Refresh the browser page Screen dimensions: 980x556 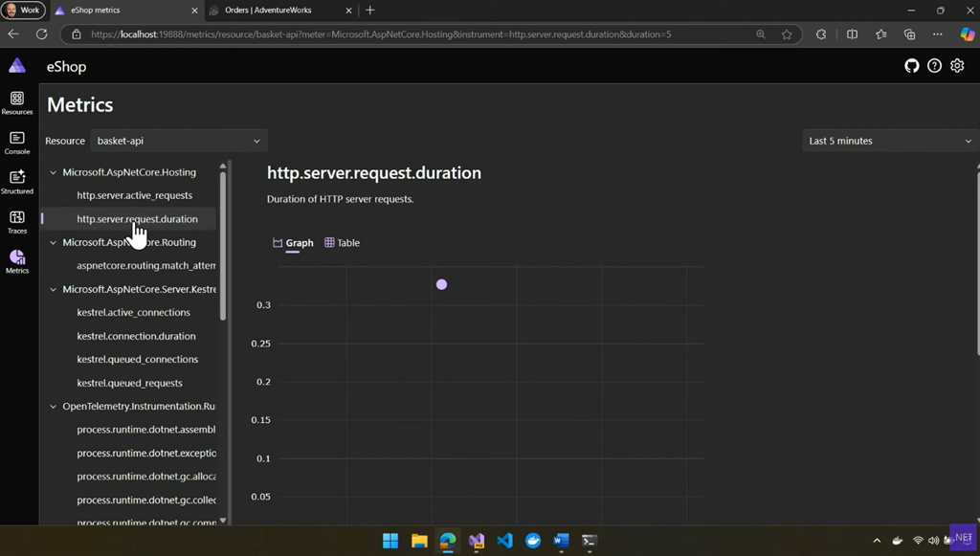click(42, 34)
